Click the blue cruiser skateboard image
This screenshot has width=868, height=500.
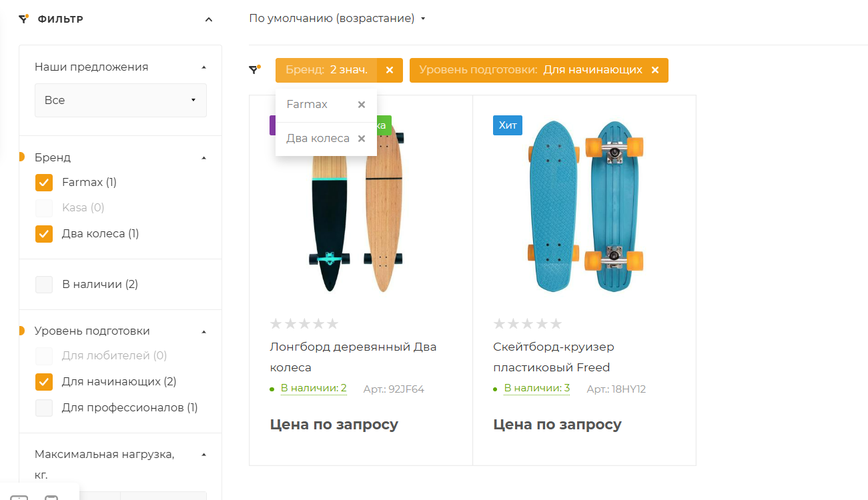585,207
